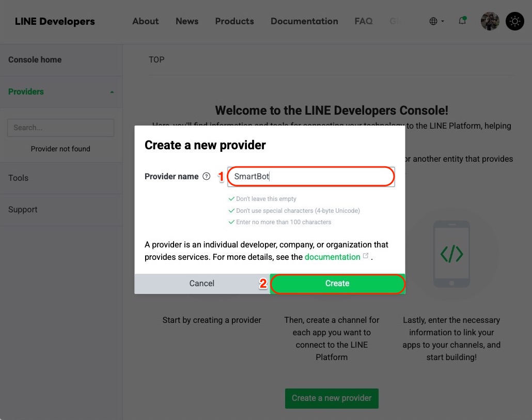532x420 pixels.
Task: Click 'Don't leave this empty' validation text
Action: point(266,199)
